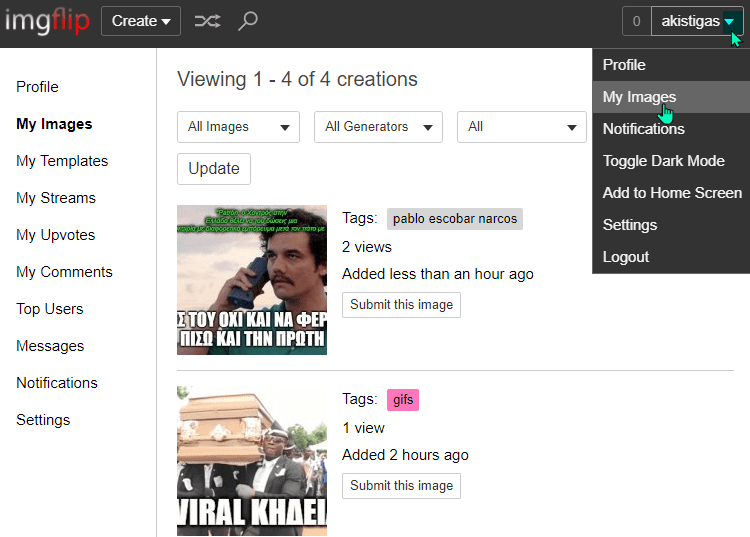
Task: Open Messages in the sidebar
Action: [50, 346]
